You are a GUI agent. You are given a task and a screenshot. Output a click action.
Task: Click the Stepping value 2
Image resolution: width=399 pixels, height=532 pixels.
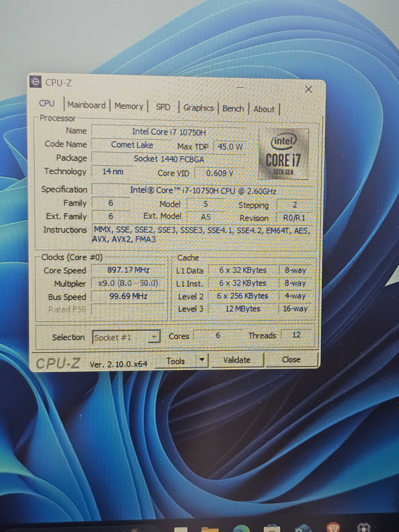(295, 205)
